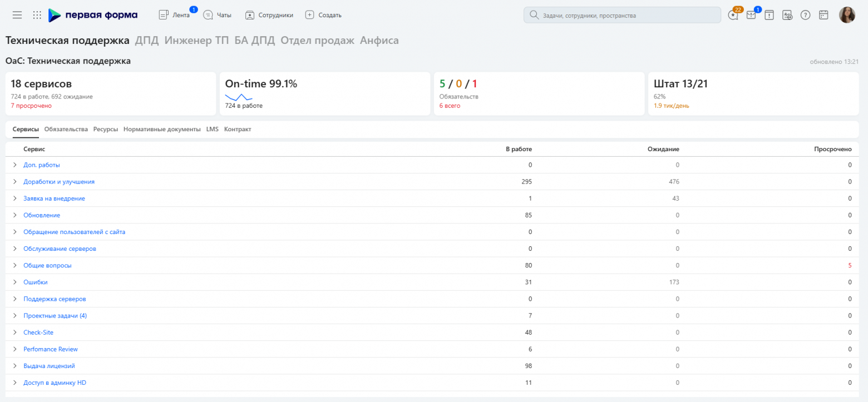Open the calendar icon in header
The image size is (868, 402).
(823, 15)
